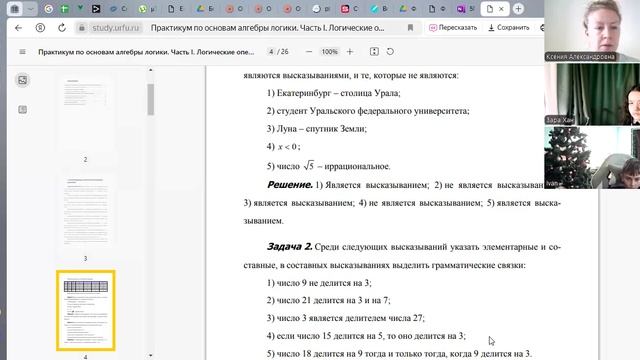Switch to the red-square icon tab labeled С
The width and height of the screenshot is (640, 360).
click(349, 9)
